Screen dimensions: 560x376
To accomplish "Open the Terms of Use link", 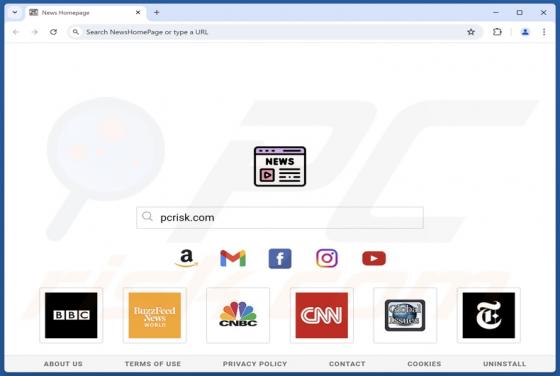I will pos(153,364).
